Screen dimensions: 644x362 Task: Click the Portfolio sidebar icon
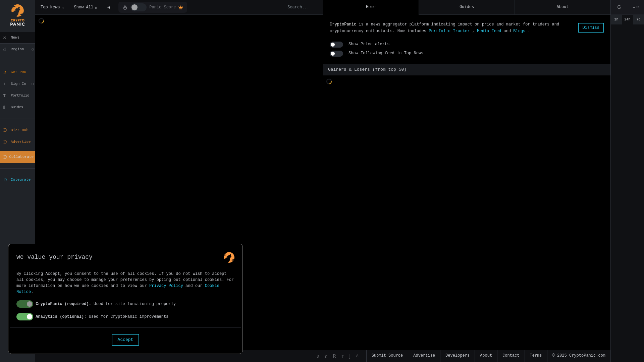click(x=5, y=96)
